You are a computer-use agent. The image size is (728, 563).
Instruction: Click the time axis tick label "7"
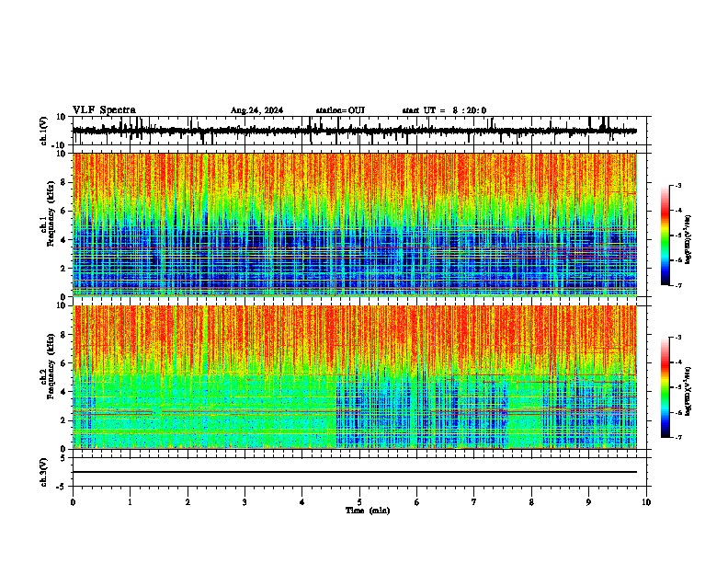(474, 502)
